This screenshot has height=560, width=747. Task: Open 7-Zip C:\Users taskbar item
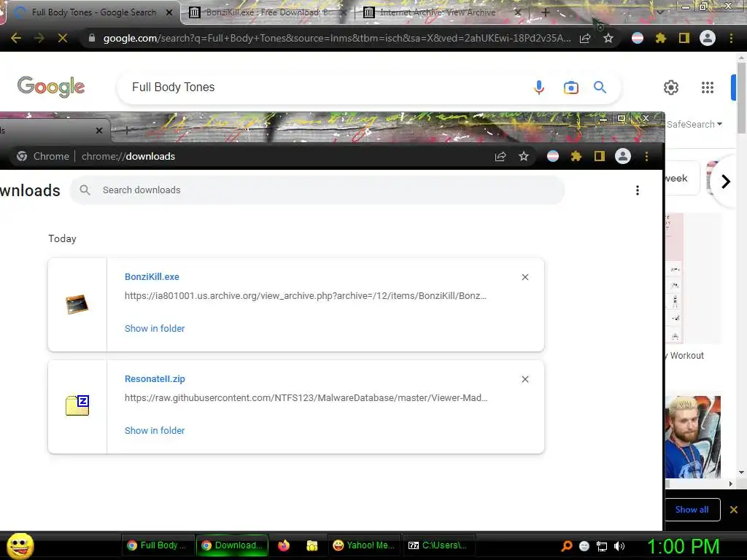click(439, 545)
